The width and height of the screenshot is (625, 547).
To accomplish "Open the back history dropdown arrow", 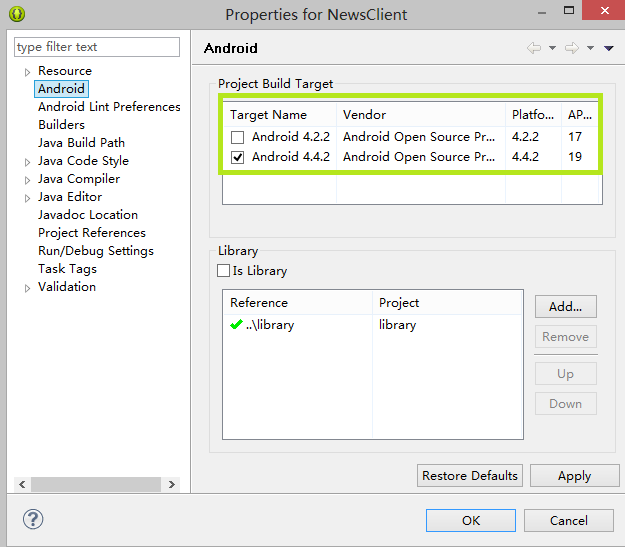I will click(551, 48).
